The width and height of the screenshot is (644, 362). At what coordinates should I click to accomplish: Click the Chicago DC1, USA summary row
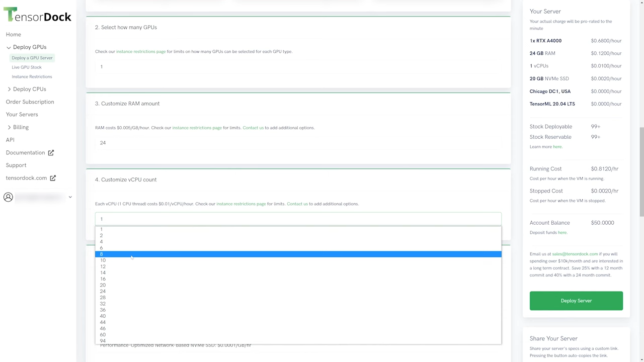pos(576,92)
